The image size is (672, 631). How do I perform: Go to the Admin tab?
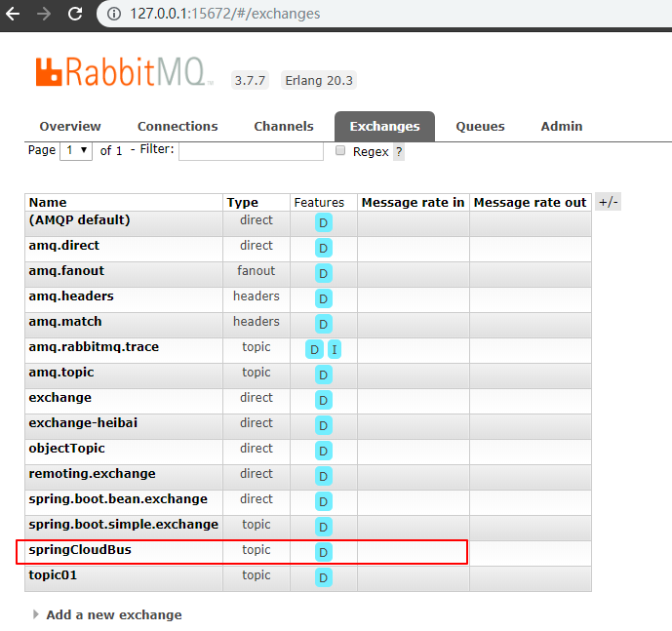(x=561, y=126)
